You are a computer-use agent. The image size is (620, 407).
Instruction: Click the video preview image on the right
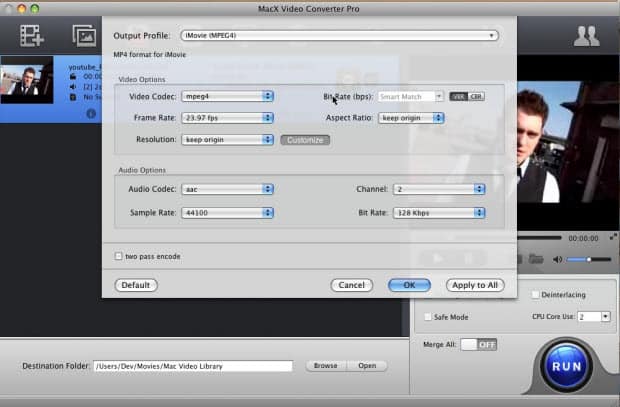(568, 142)
